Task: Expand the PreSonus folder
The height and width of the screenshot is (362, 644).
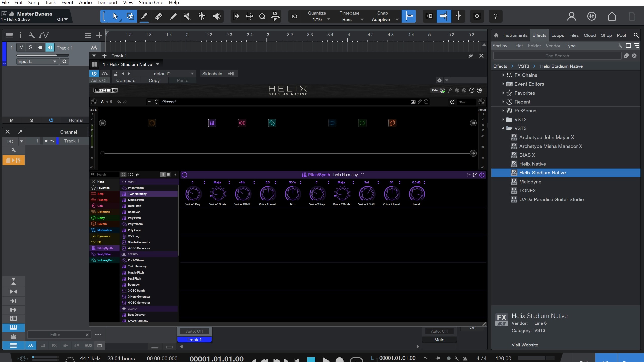Action: click(503, 111)
